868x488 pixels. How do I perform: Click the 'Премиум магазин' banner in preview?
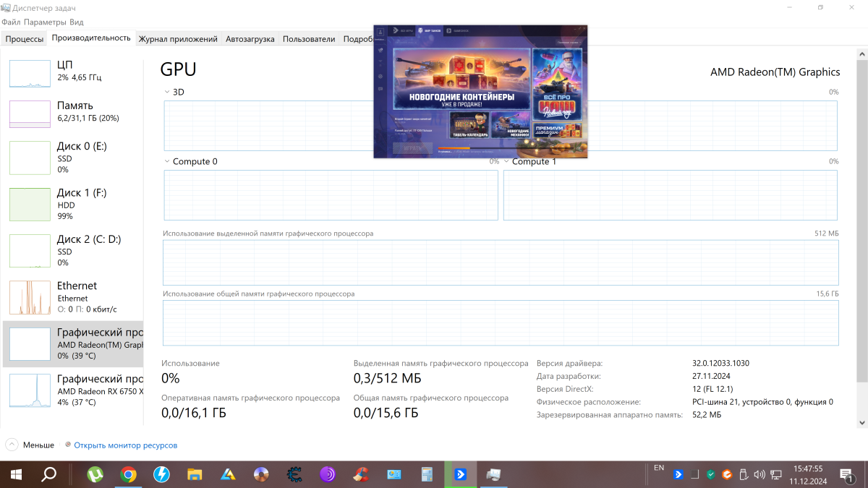(x=557, y=129)
